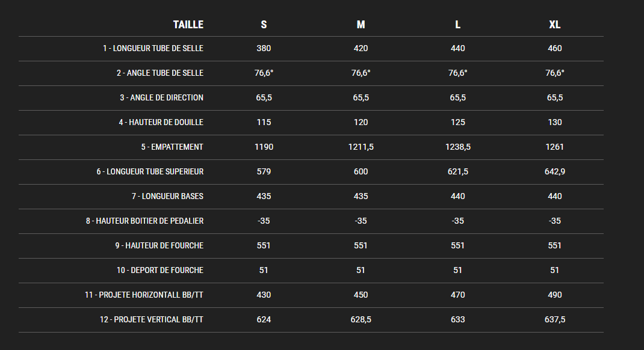The width and height of the screenshot is (644, 350).
Task: Click the TAILLE column header
Action: (188, 25)
